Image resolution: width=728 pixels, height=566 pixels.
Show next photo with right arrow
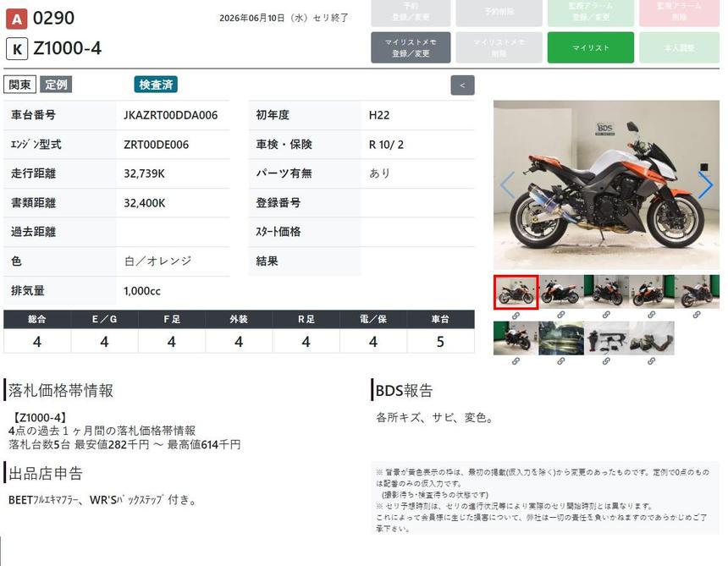click(x=706, y=185)
